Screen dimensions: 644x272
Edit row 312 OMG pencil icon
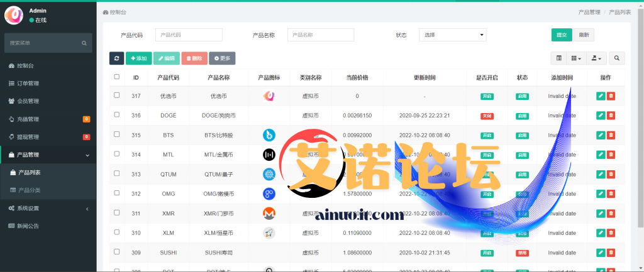pyautogui.click(x=601, y=193)
